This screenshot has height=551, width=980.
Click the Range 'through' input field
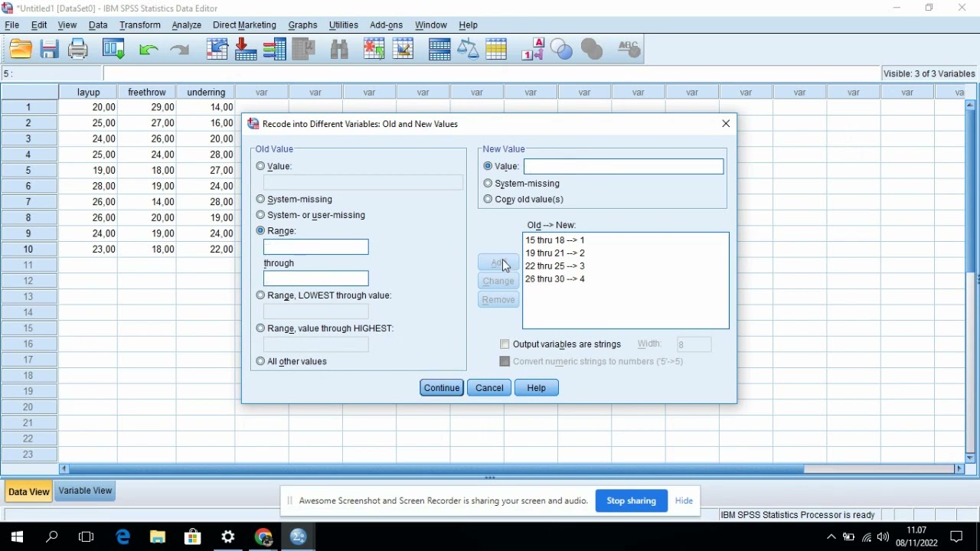(x=316, y=279)
